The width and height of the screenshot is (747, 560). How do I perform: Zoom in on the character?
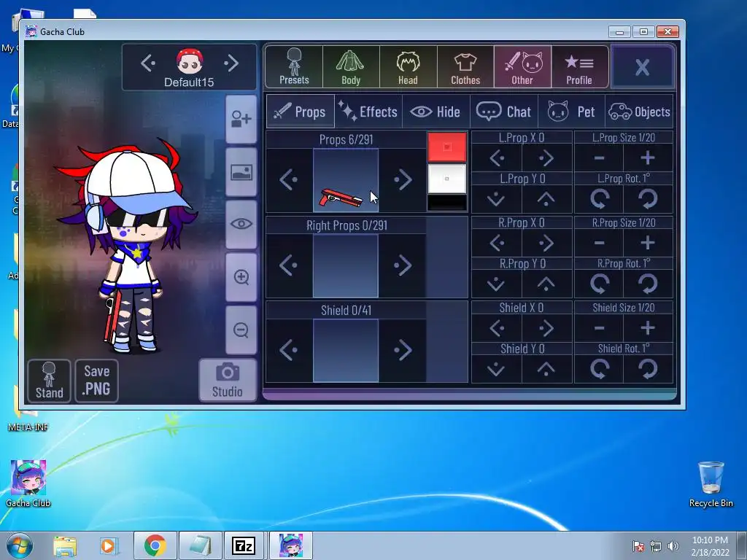point(241,277)
